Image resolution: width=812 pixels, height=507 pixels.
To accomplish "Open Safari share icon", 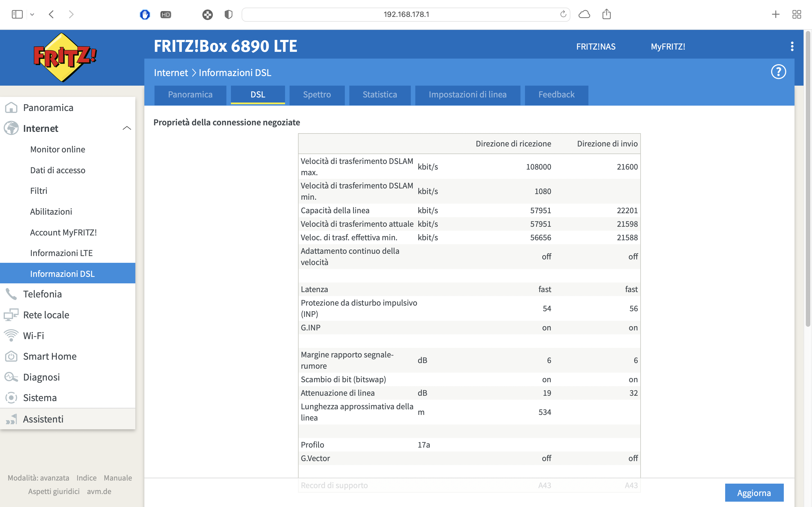I will (x=606, y=14).
